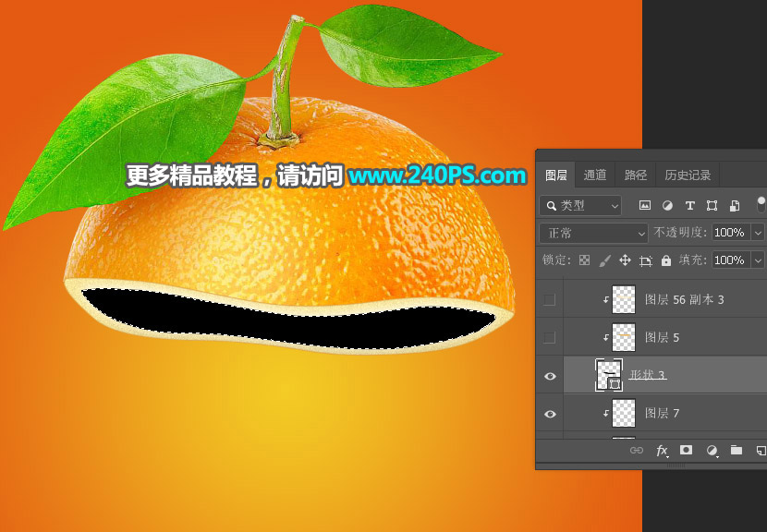The image size is (767, 532).
Task: Clipping arrow icon on 图层 5
Action: 606,337
